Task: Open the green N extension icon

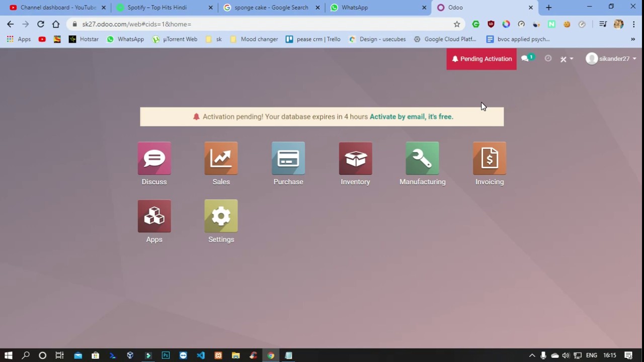Action: [x=551, y=24]
